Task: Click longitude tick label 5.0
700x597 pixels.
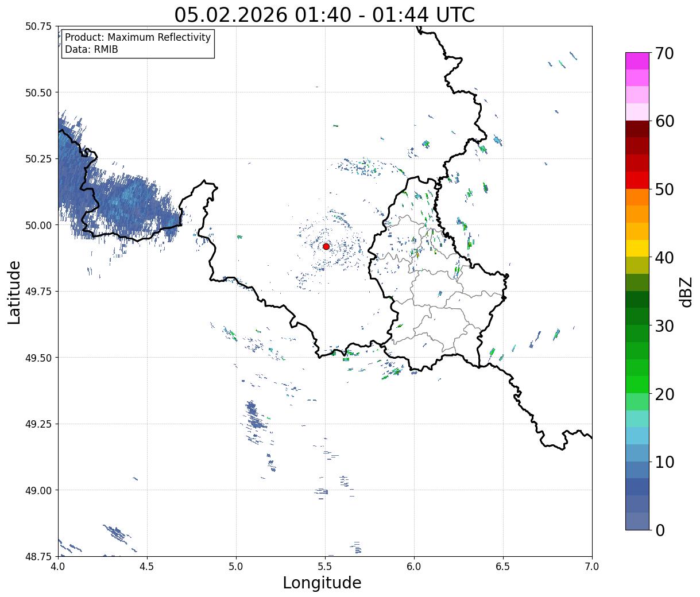Action: click(x=236, y=566)
